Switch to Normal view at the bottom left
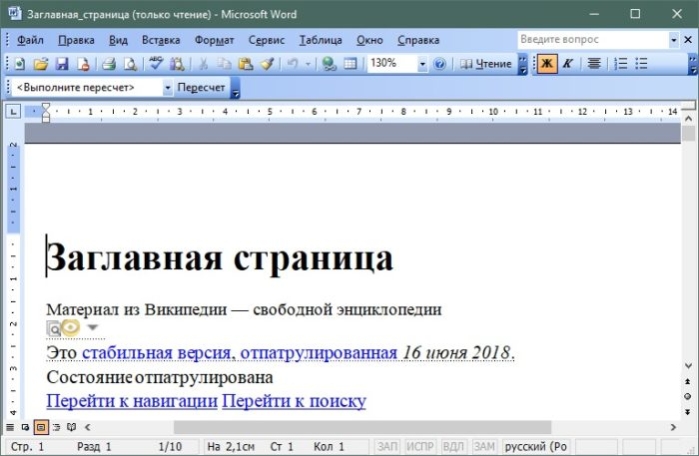The height and width of the screenshot is (456, 699). coord(10,427)
